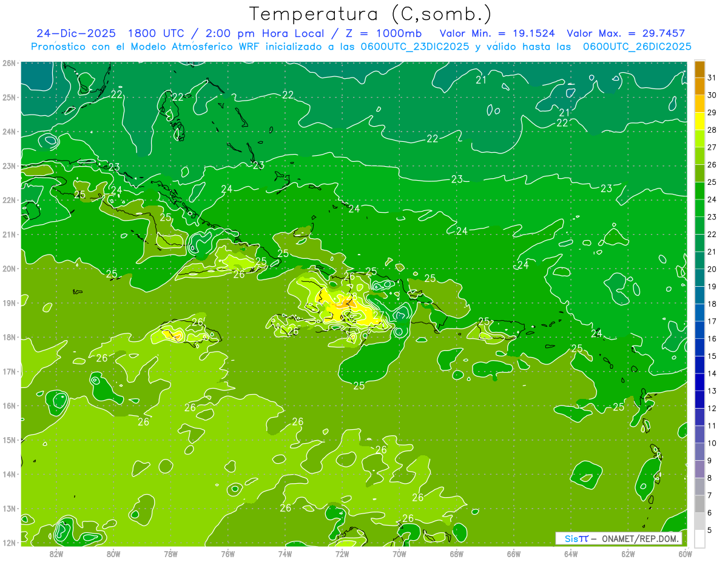728x562 pixels.
Task: Click the orange swatch between 30 and 31
Action: click(x=699, y=87)
